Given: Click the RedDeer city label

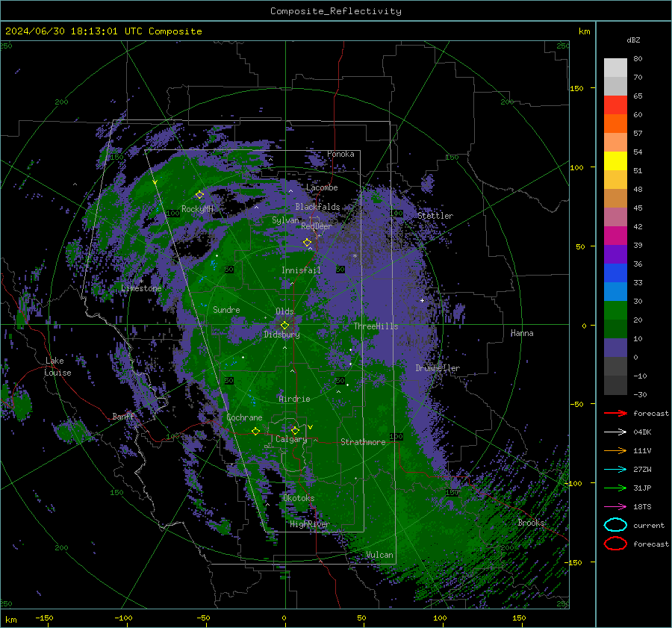Looking at the screenshot, I should (317, 226).
